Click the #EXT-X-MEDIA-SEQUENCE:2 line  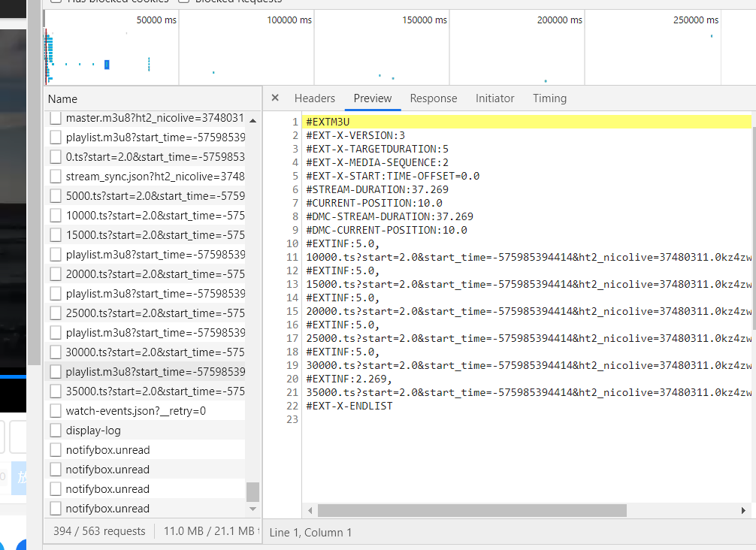point(377,162)
